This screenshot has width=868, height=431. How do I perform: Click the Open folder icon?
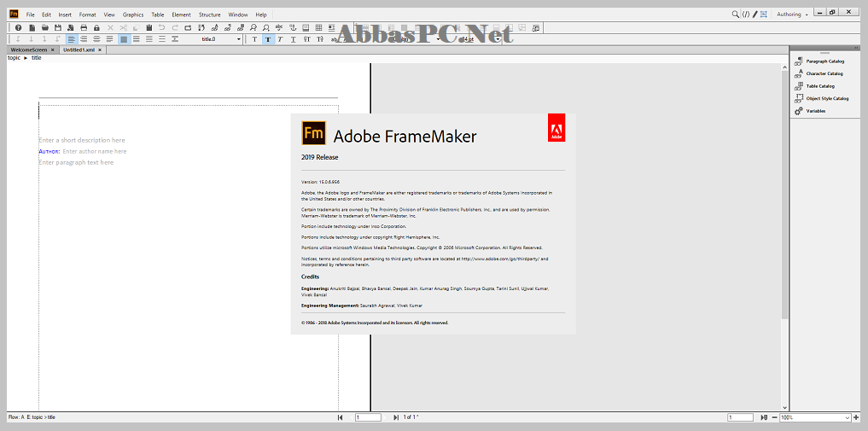tap(45, 27)
